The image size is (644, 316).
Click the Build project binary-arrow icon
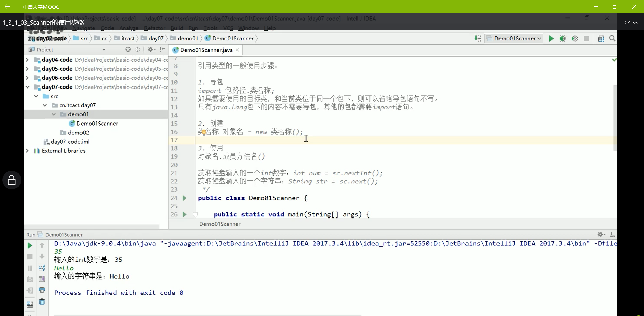(x=478, y=39)
